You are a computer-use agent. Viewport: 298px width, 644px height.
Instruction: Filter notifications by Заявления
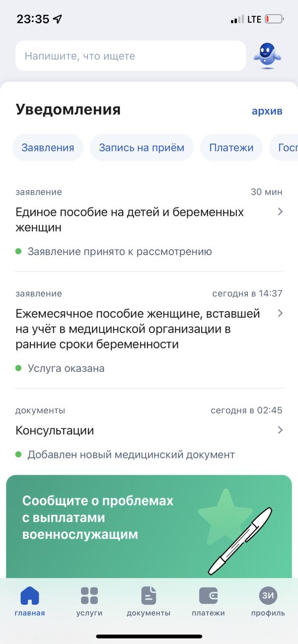(x=48, y=147)
